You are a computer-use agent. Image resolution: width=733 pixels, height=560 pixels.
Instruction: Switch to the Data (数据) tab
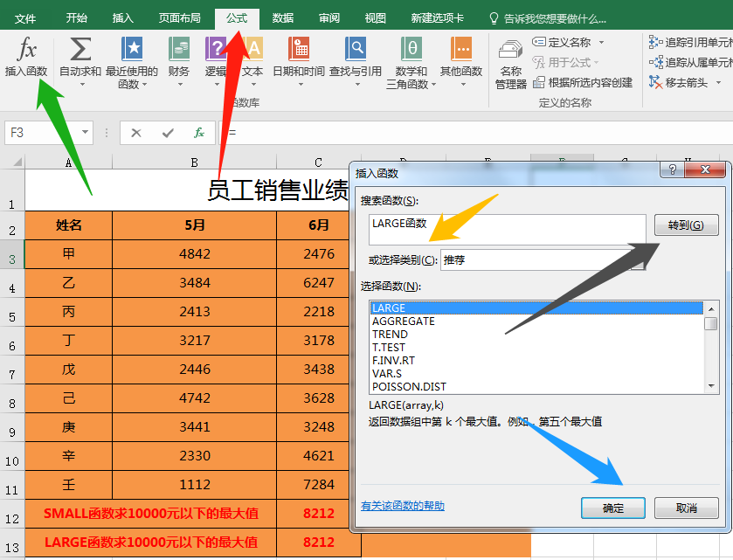[x=283, y=18]
